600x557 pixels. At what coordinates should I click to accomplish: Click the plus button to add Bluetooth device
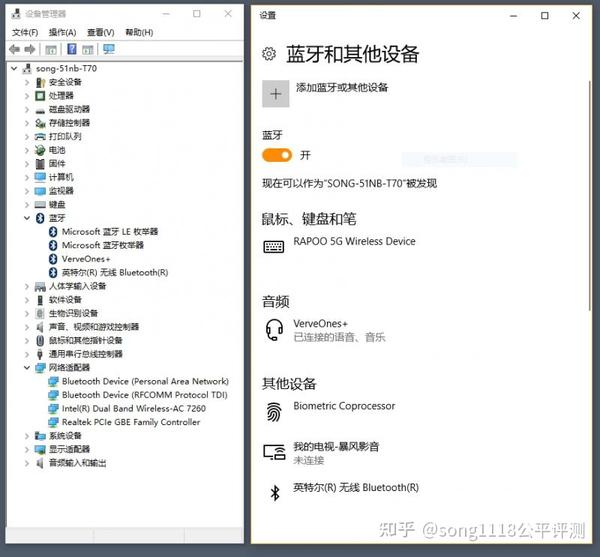[276, 94]
